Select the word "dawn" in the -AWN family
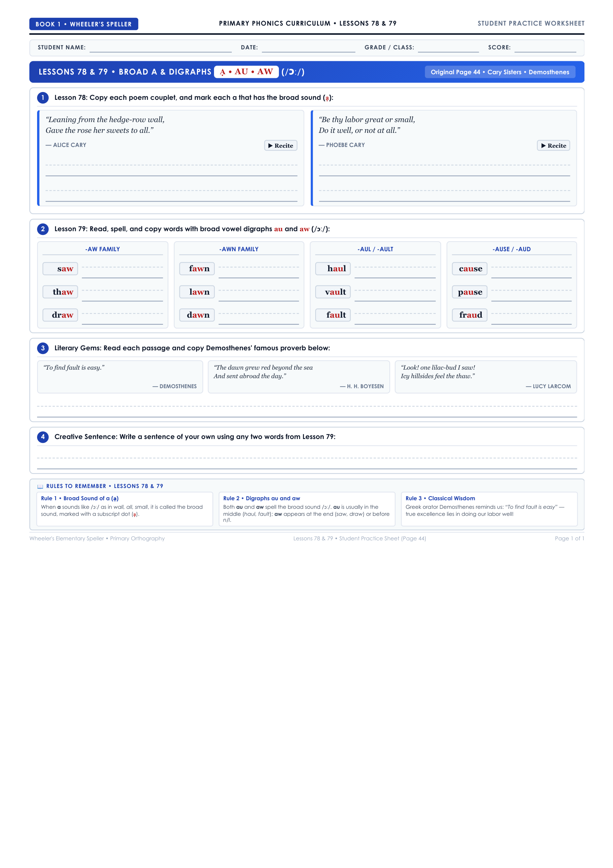 click(198, 315)
